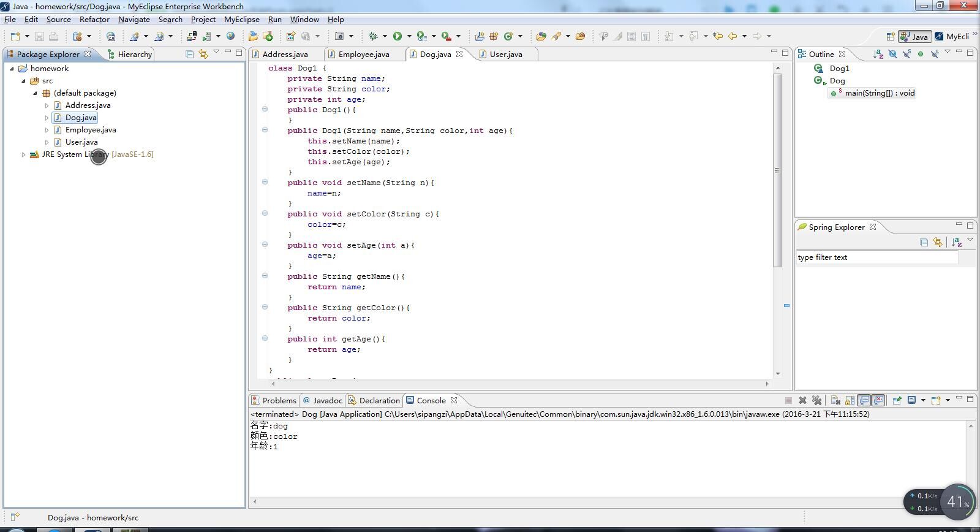Toggle Link with Editor in Package Explorer
980x532 pixels.
(x=203, y=54)
